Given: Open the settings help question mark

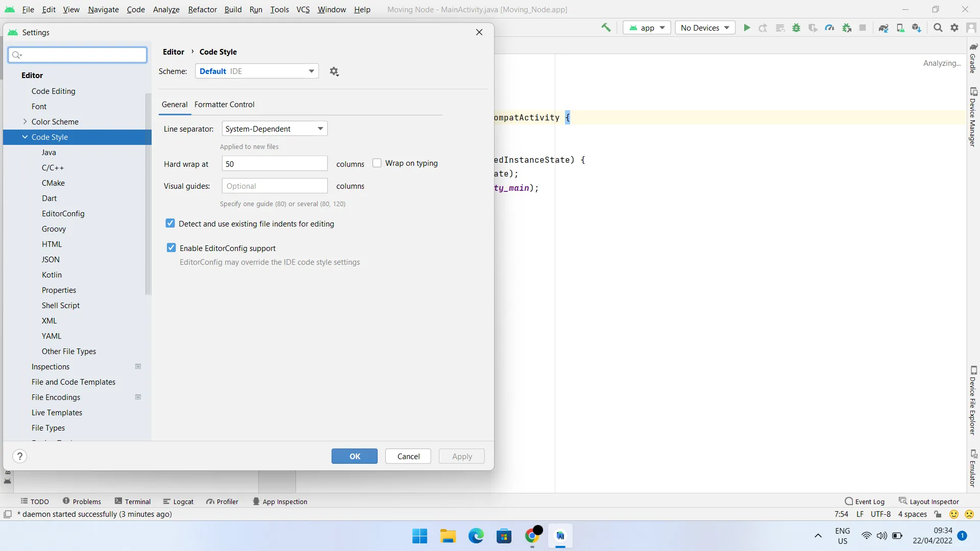Looking at the screenshot, I should click(19, 456).
